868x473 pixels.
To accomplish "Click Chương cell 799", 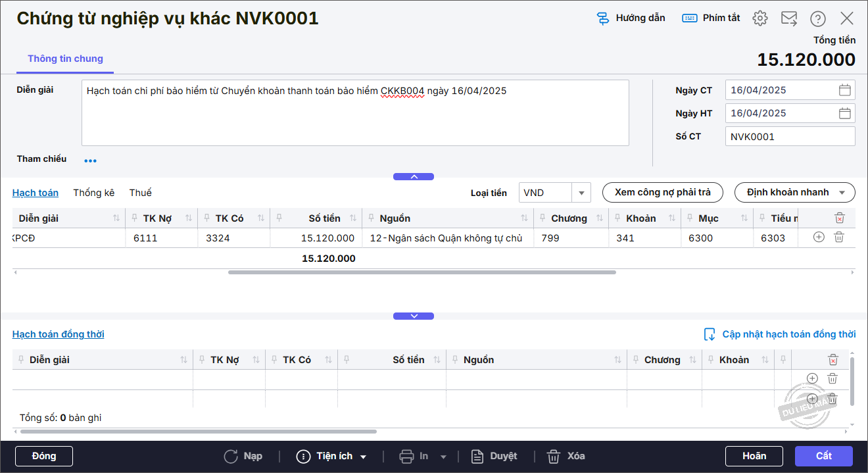I will click(571, 238).
